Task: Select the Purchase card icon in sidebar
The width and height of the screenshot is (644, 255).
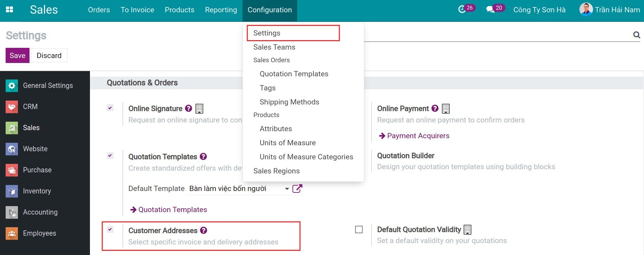Action: click(12, 170)
